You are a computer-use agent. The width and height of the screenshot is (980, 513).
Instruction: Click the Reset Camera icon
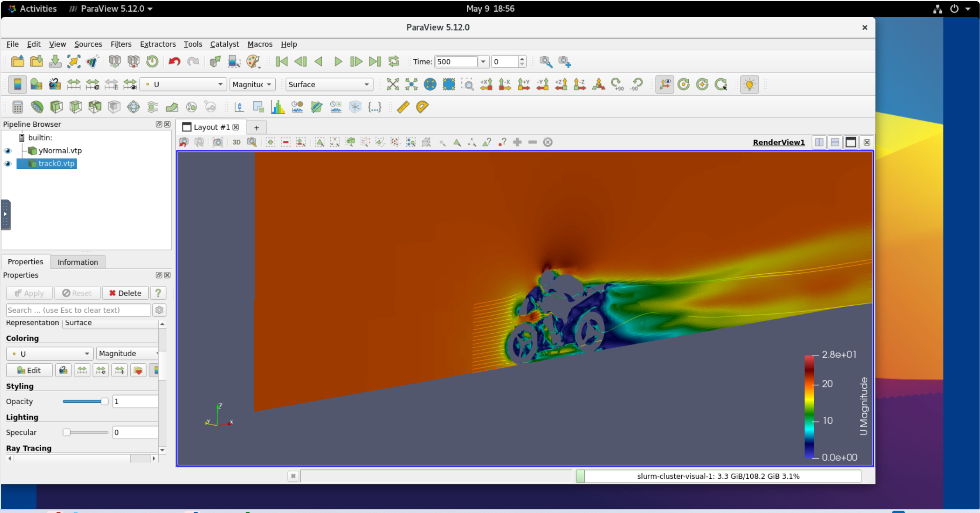[x=393, y=84]
